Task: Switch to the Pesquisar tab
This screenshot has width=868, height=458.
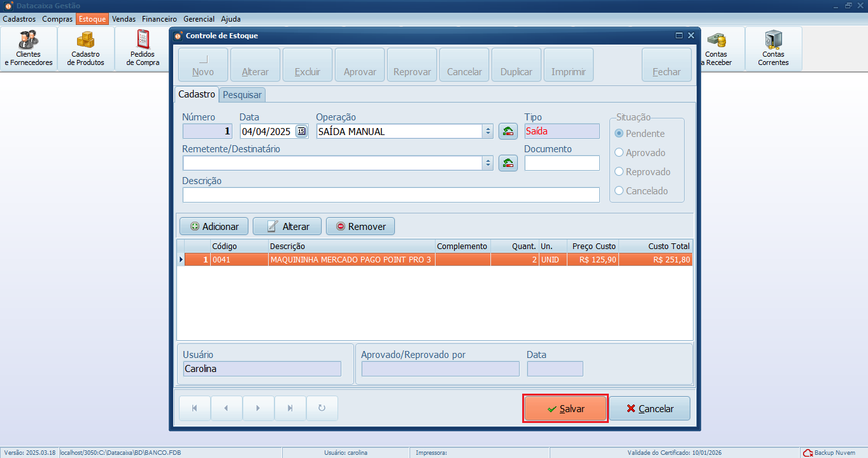Action: pos(242,94)
